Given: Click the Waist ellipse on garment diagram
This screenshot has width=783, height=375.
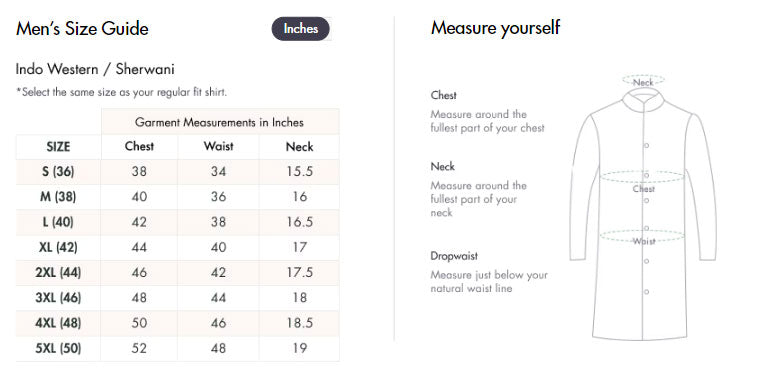Looking at the screenshot, I should pyautogui.click(x=642, y=236).
